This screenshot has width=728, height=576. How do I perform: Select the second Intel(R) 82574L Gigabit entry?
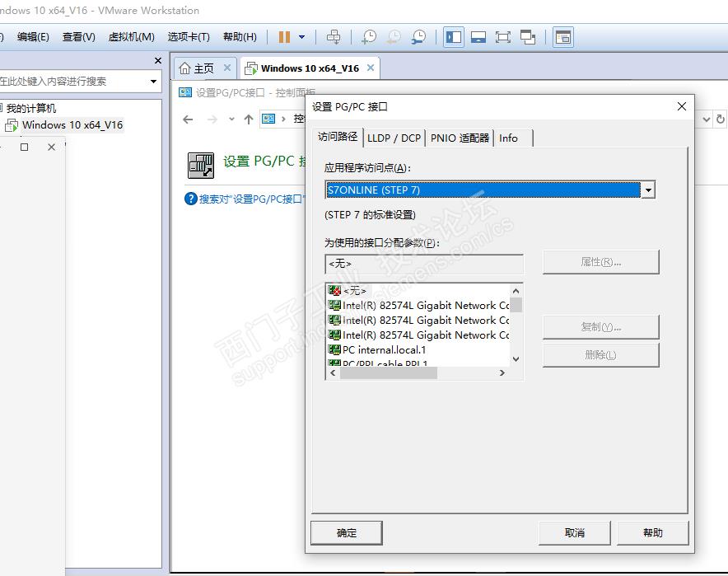pos(418,320)
